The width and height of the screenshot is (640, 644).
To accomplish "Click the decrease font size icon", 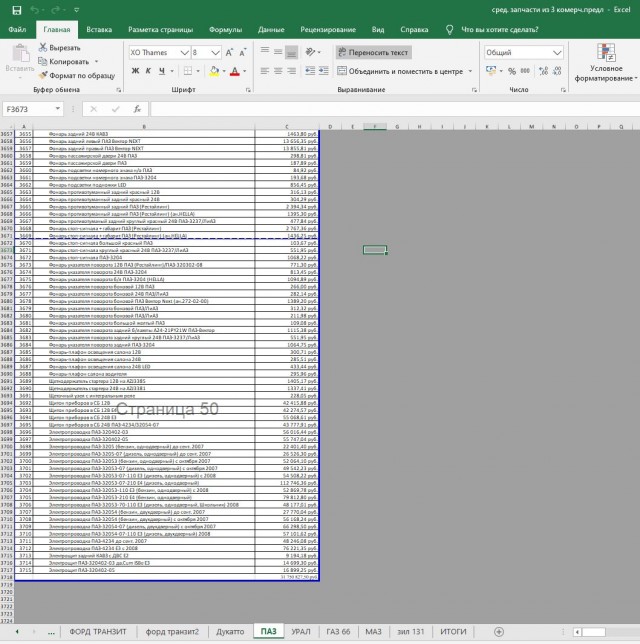I will point(243,53).
